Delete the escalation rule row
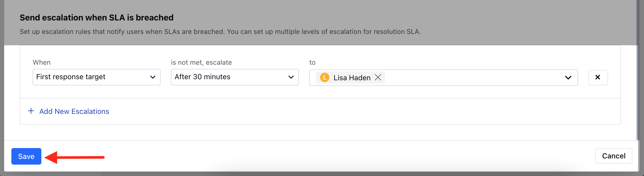 coord(598,77)
